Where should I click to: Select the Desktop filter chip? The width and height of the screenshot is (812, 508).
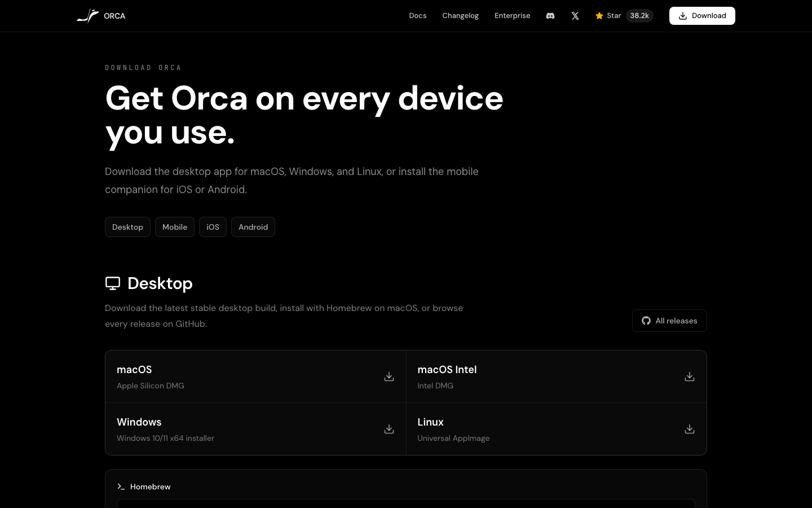click(127, 227)
